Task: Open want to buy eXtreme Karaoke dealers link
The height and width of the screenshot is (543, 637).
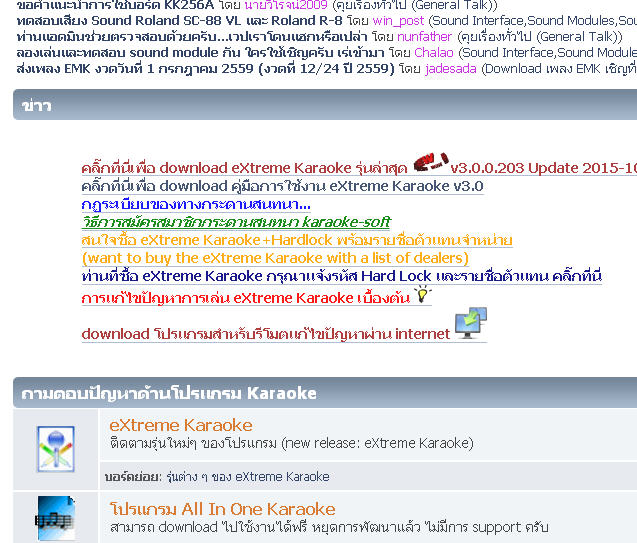Action: (x=275, y=258)
